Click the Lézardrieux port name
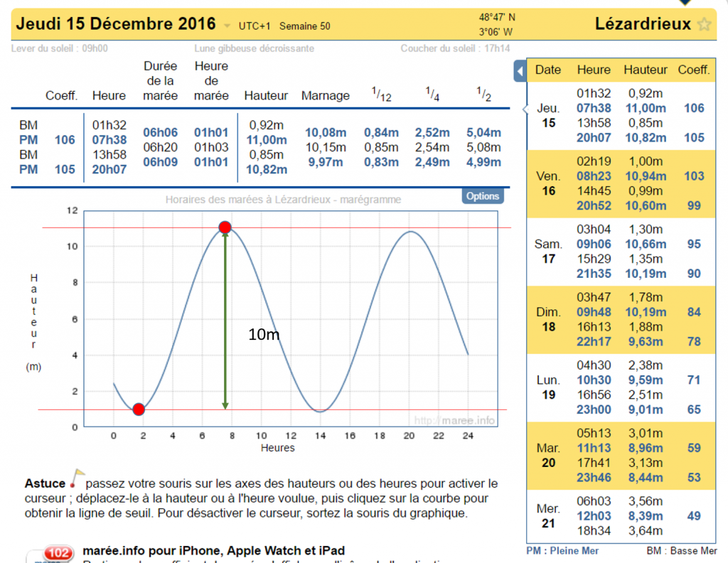The width and height of the screenshot is (728, 563). coord(643,23)
